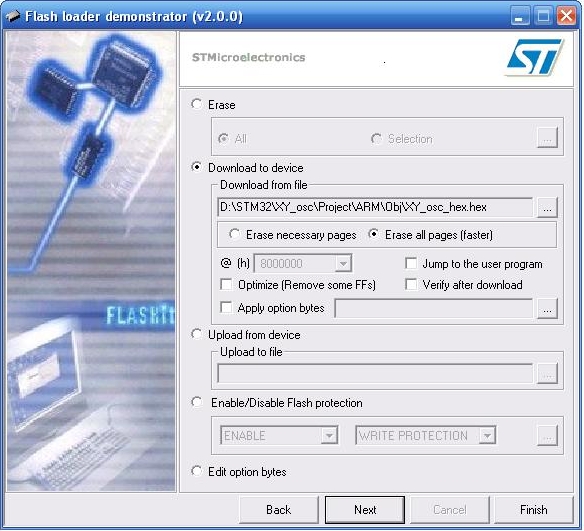Select Upload from device option
Image resolution: width=584 pixels, height=531 pixels.
click(197, 334)
